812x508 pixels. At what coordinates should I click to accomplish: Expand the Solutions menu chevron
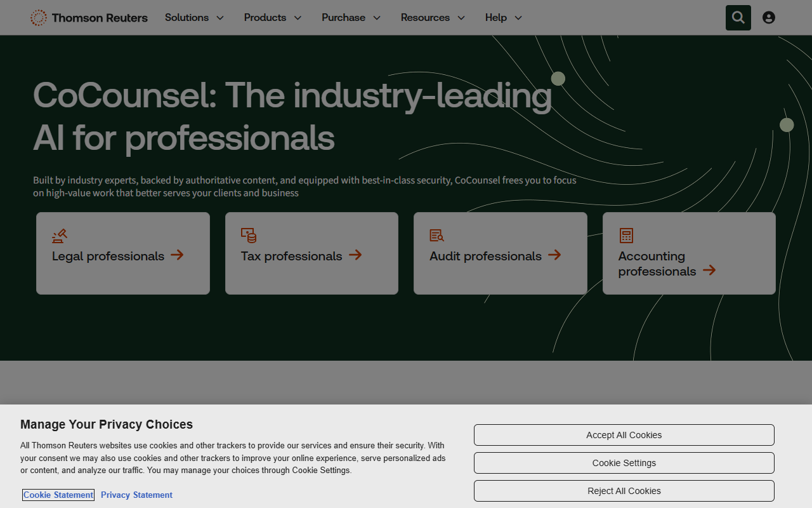tap(220, 18)
